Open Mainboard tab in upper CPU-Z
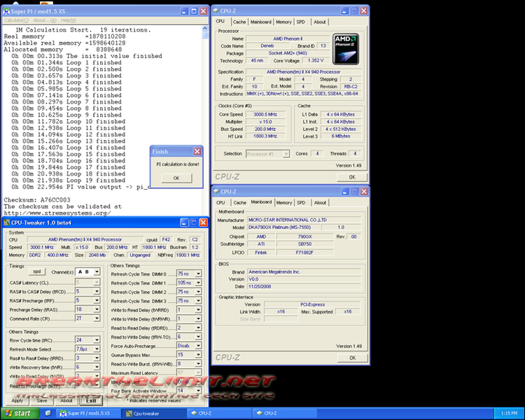Screen dimensions: 525x420 pos(261,22)
